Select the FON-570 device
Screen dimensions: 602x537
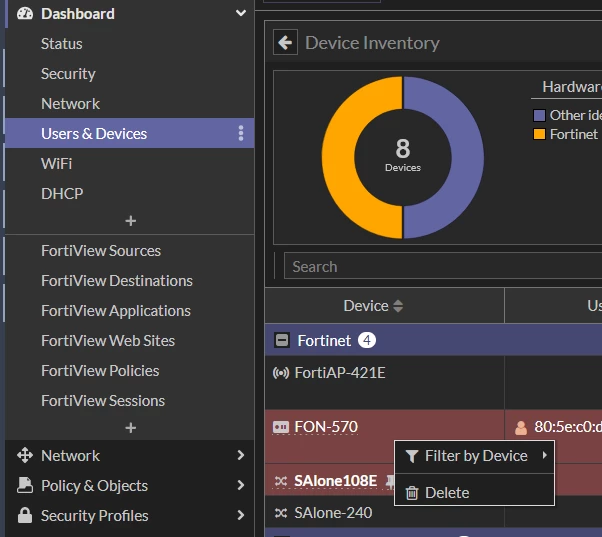point(326,426)
